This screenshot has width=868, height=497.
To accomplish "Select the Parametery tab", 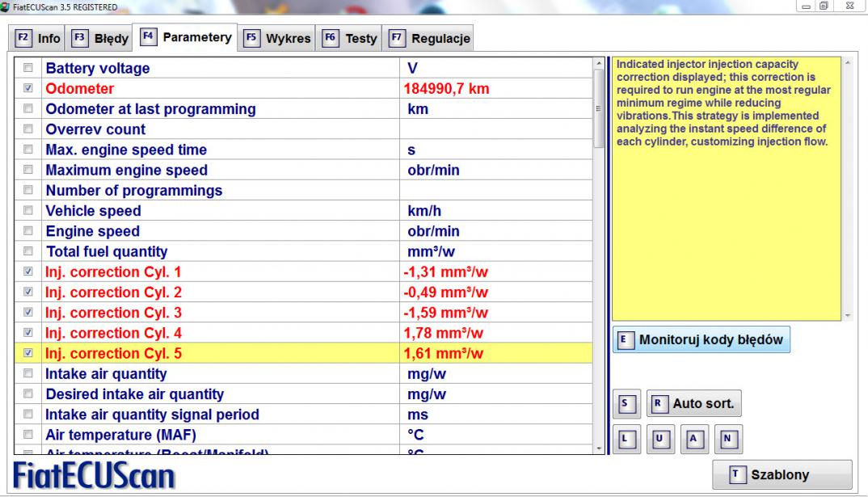I will point(185,37).
